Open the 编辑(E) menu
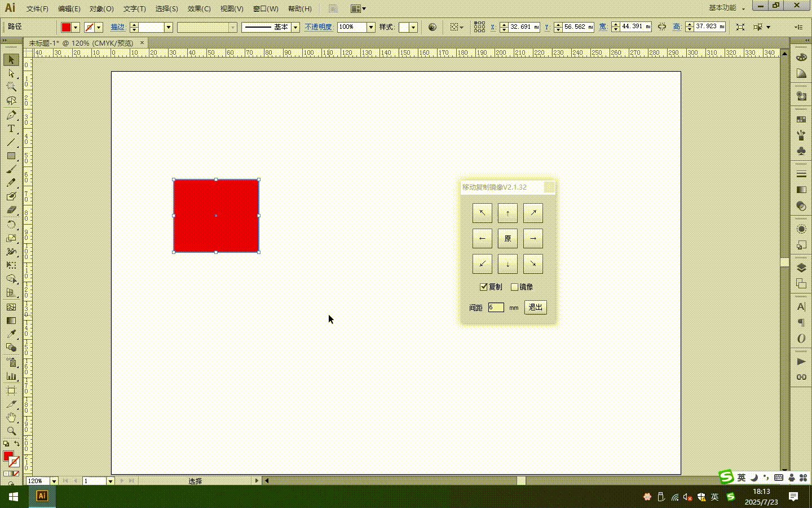This screenshot has height=508, width=812. [69, 8]
